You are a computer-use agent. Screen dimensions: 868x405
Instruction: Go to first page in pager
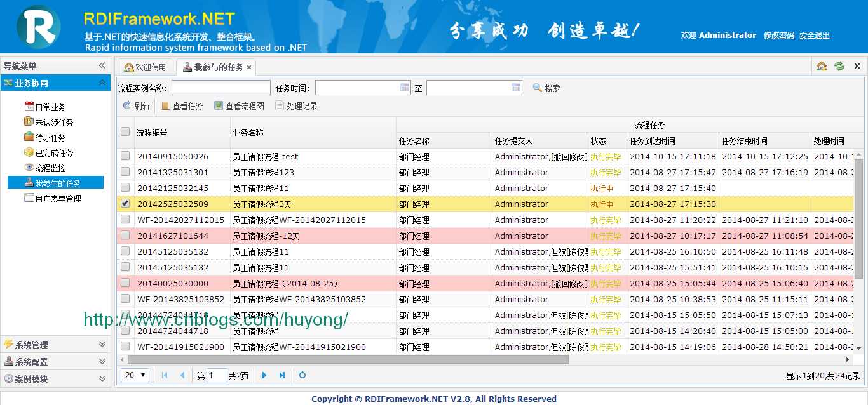click(165, 375)
